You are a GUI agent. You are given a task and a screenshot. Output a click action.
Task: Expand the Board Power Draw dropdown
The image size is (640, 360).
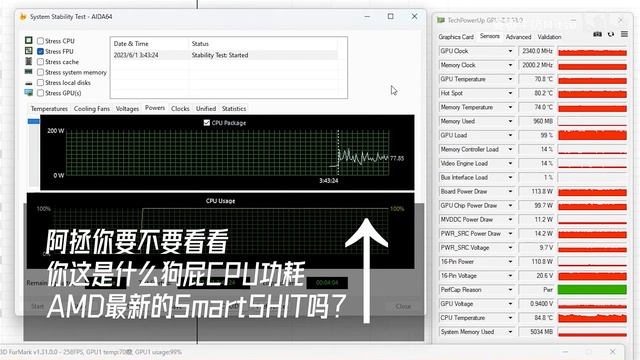(510, 191)
